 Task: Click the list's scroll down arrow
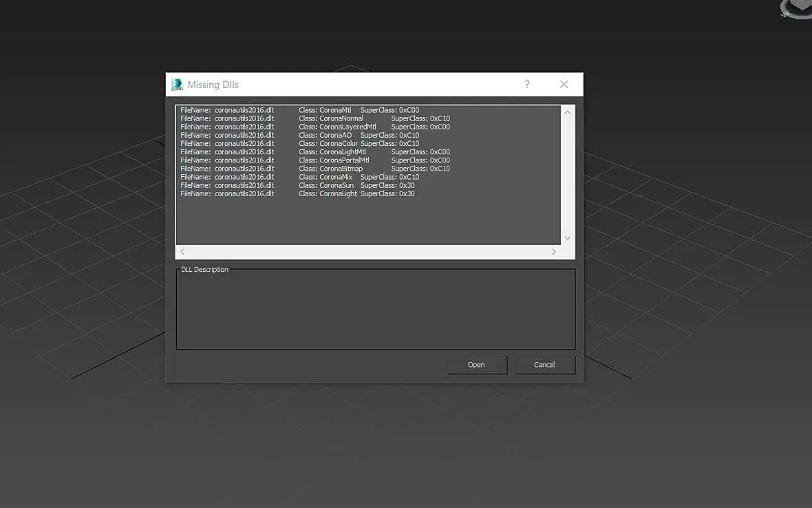point(568,238)
